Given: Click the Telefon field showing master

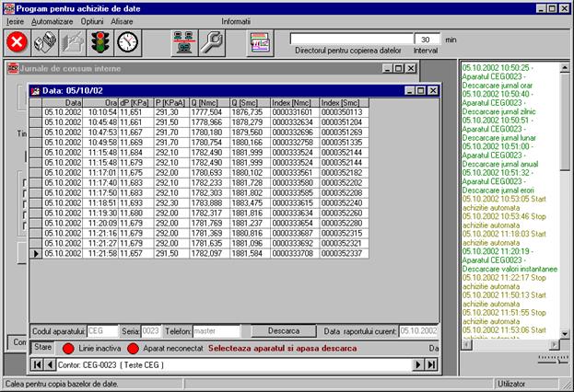Looking at the screenshot, I should [x=217, y=331].
